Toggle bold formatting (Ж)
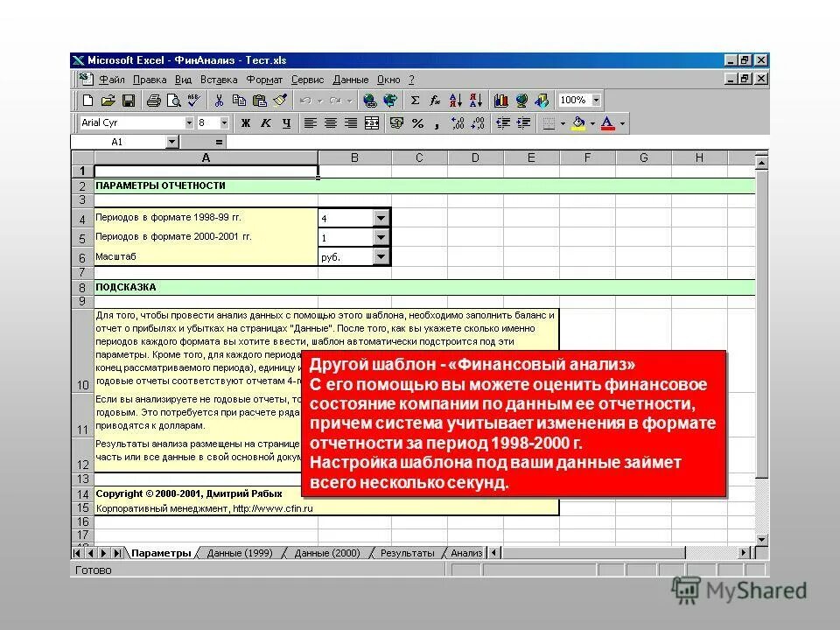840x630 pixels. click(245, 122)
